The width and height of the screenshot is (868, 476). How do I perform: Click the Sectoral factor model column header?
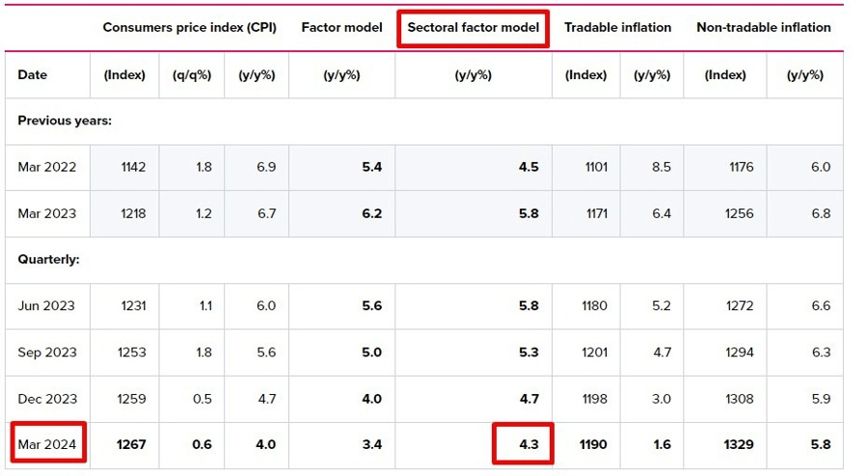(473, 28)
